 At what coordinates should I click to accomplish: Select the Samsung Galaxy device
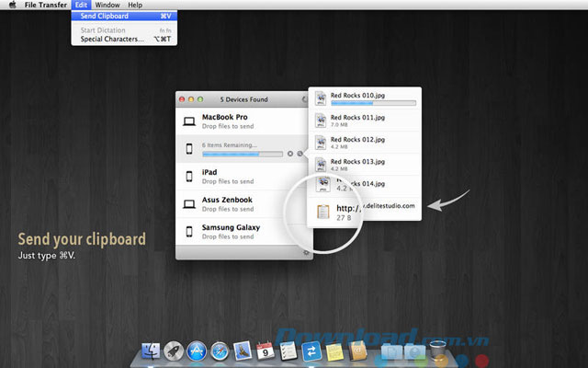pos(243,231)
